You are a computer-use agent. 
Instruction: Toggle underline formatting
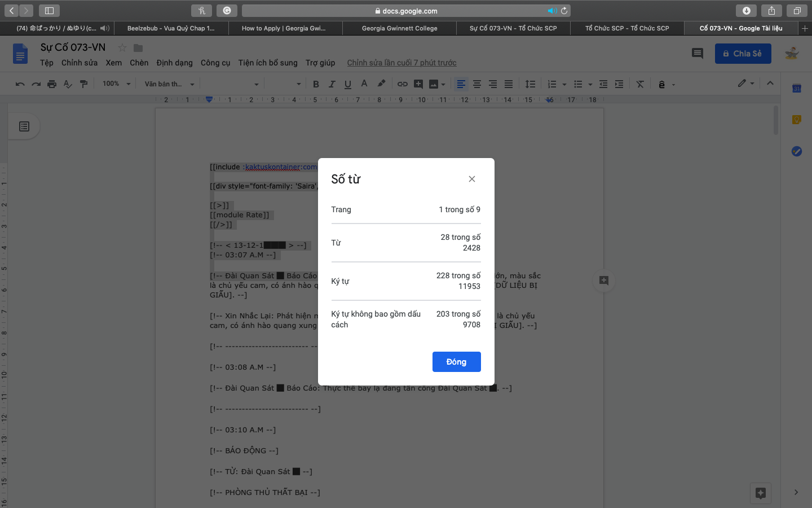pos(348,84)
